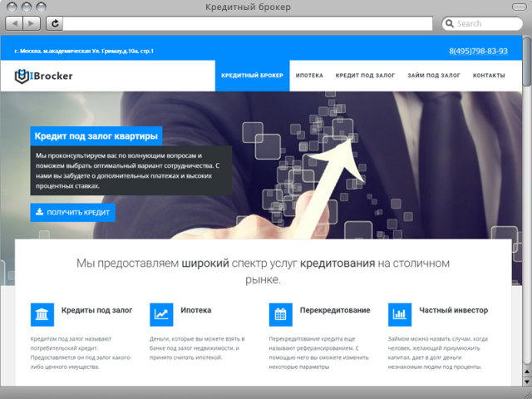Image resolution: width=532 pixels, height=399 pixels.
Task: Click description text Перекредитование кредита еще
Action: (318, 352)
